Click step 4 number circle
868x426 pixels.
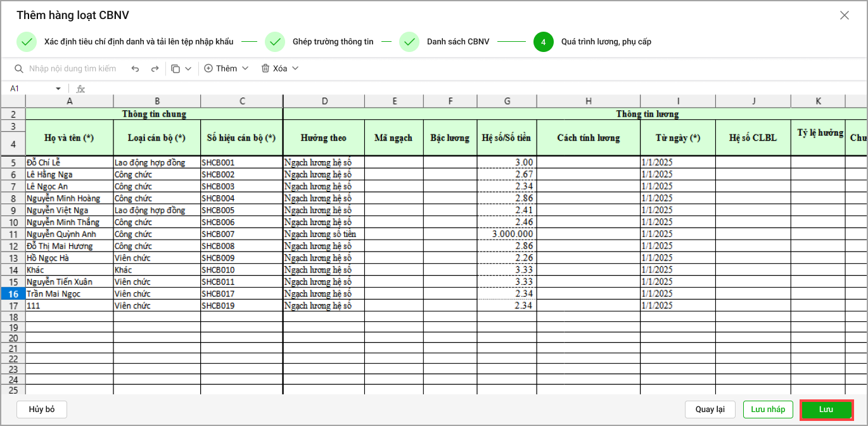(x=544, y=42)
